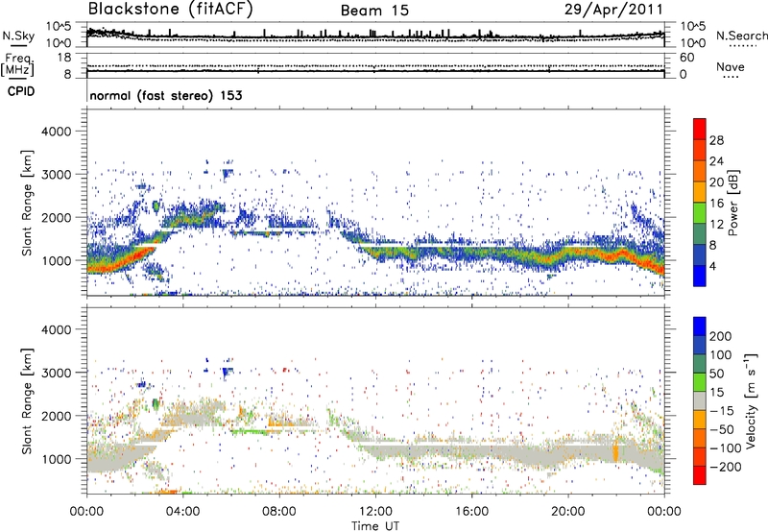This screenshot has height=532, width=768.
Task: Click the 'Velocity [m s-1]' colorbar label
Action: click(x=751, y=400)
